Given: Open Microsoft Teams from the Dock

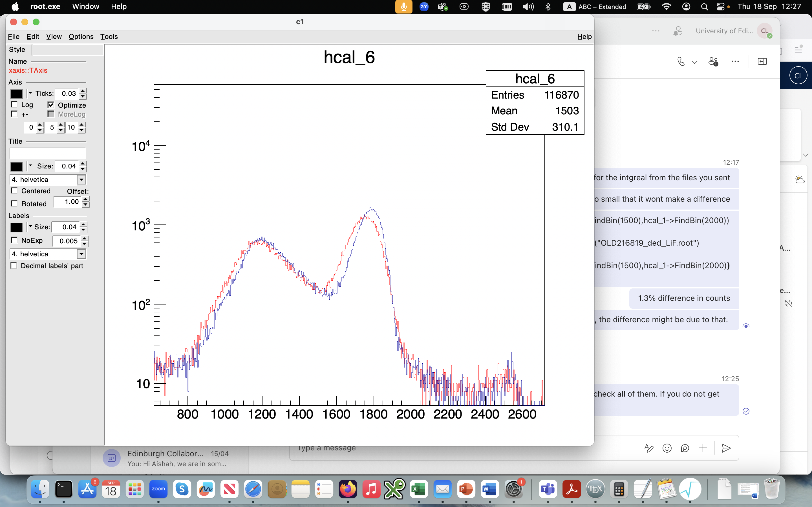Looking at the screenshot, I should [x=548, y=489].
